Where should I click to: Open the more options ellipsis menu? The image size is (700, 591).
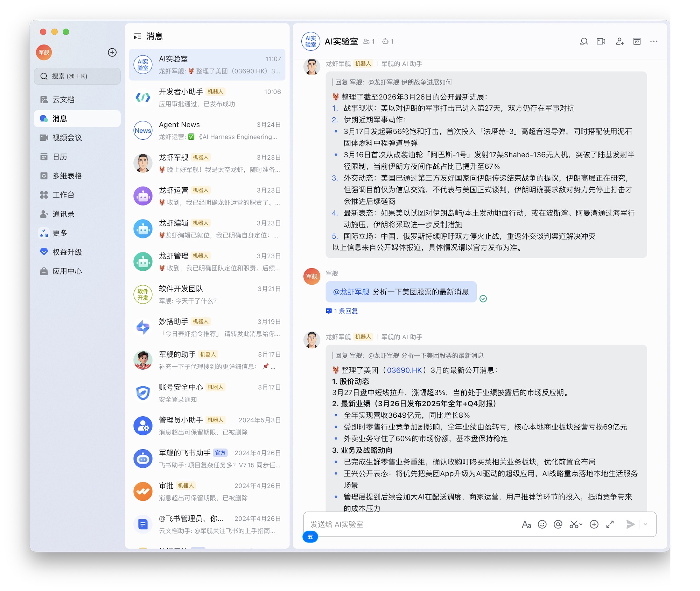(x=653, y=41)
